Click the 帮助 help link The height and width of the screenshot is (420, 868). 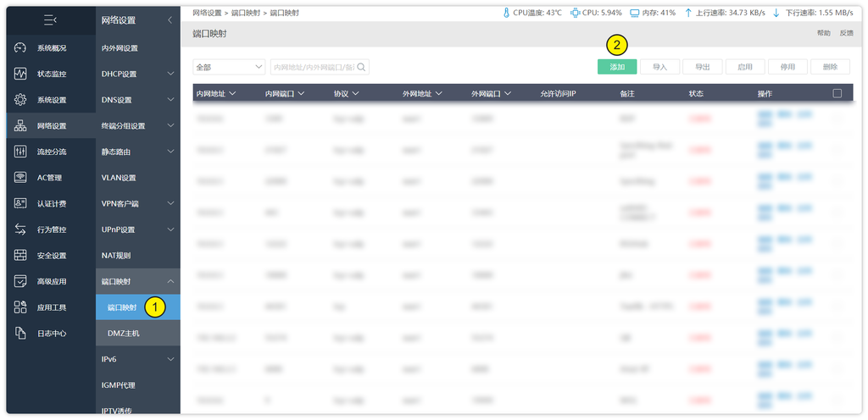tap(823, 33)
